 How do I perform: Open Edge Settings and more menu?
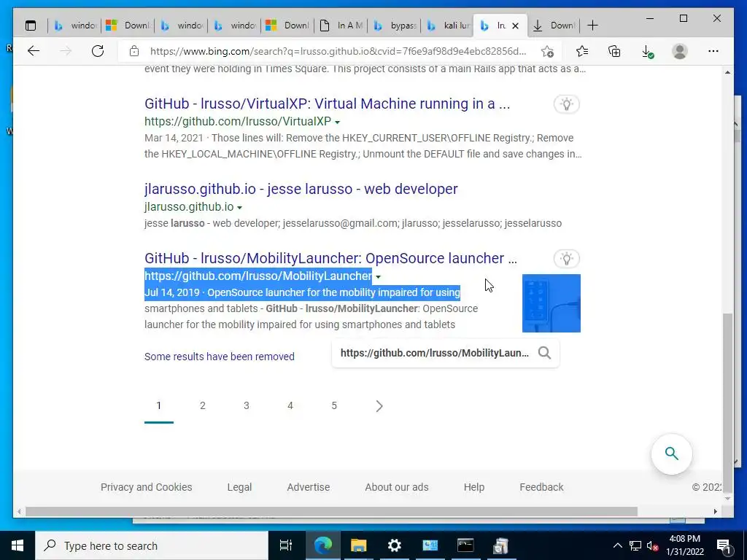coord(713,51)
